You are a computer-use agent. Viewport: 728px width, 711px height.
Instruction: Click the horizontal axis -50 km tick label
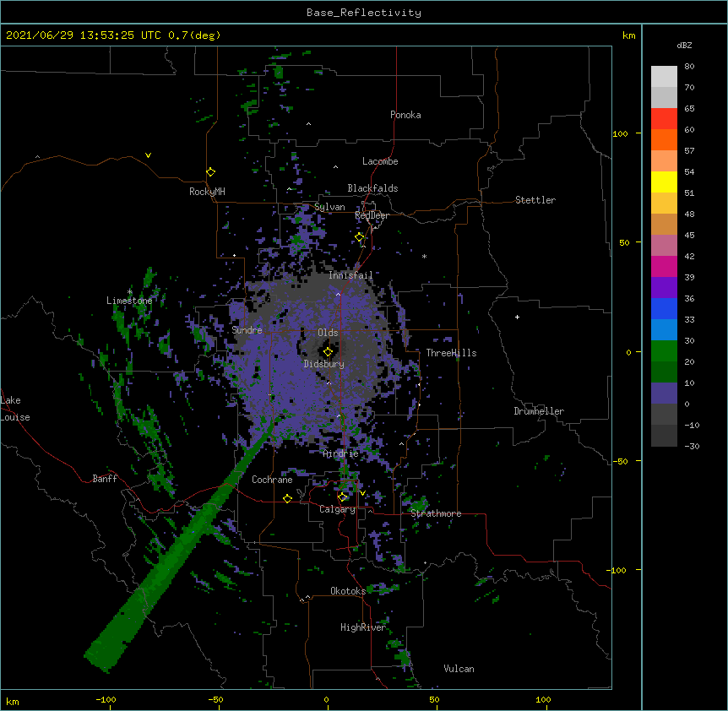click(215, 699)
